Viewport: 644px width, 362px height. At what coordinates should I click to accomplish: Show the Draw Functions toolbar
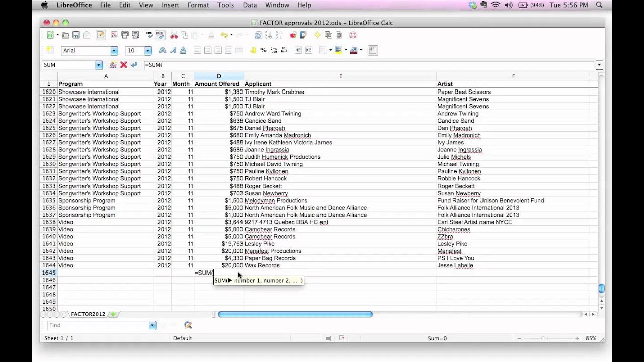tap(303, 35)
